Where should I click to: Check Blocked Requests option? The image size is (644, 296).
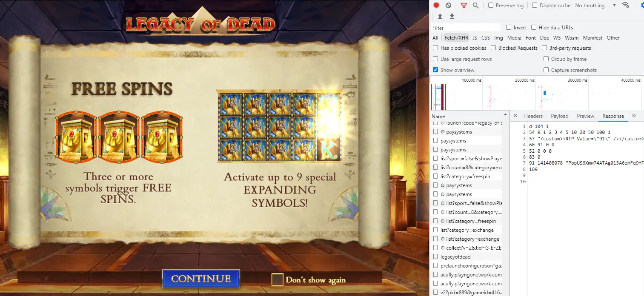pyautogui.click(x=493, y=48)
